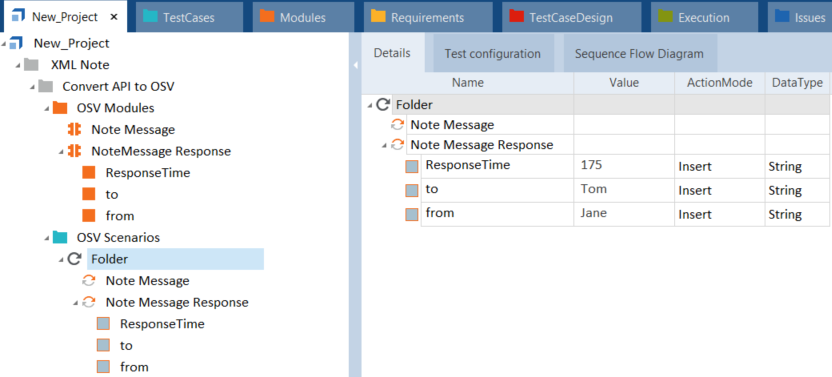This screenshot has width=832, height=377.
Task: Close the New_Project tab
Action: tap(114, 17)
